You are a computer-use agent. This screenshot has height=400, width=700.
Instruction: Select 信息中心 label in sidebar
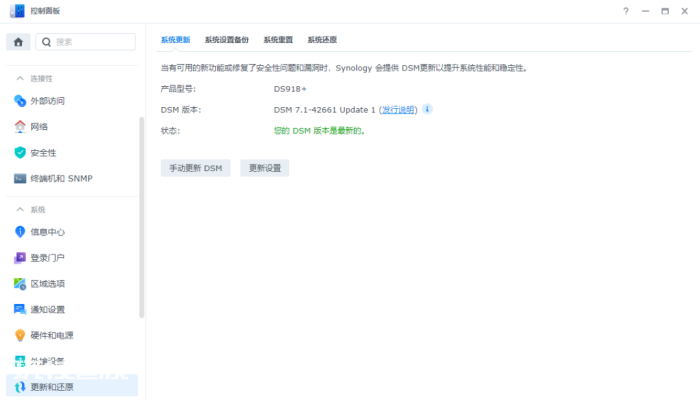(48, 232)
